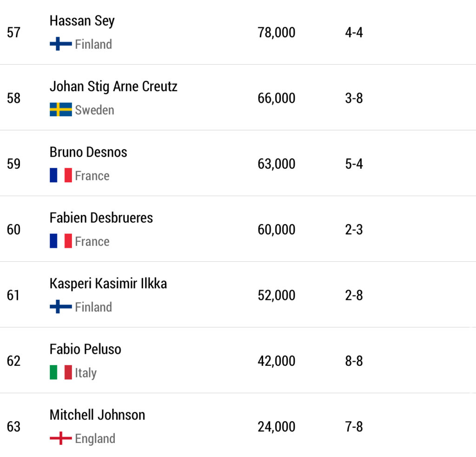Click table-seat value 8-8
This screenshot has height=457, width=476.
pyautogui.click(x=354, y=361)
